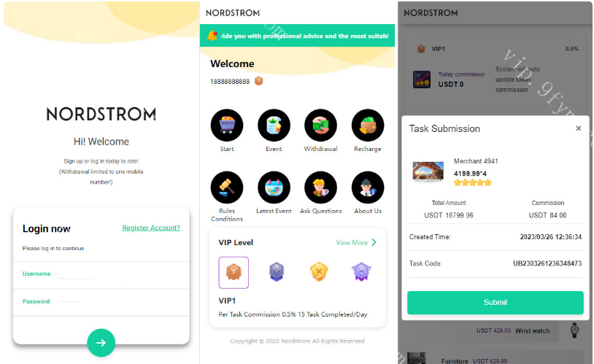Screen dimensions: 594x364
Task: Open the Event icon
Action: [x=274, y=125]
